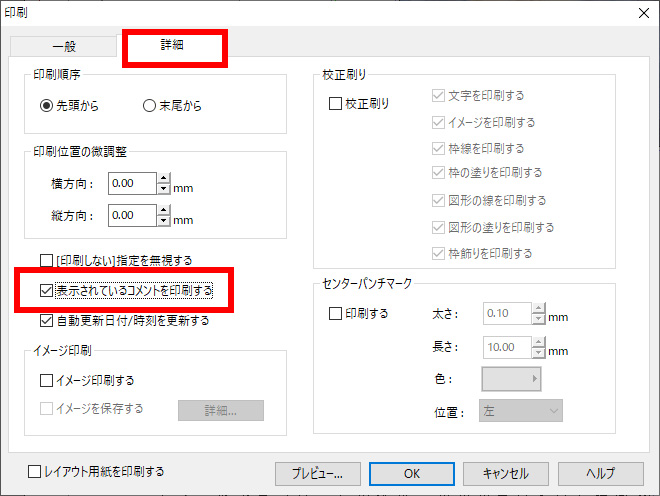The image size is (660, 496).
Task: Increase 太さ with the up arrow
Action: [539, 308]
